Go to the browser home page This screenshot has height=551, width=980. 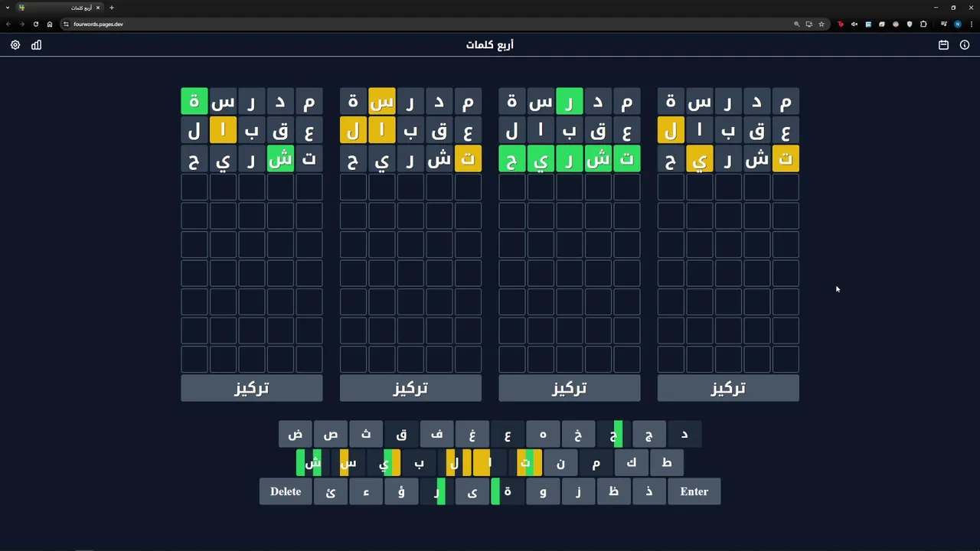coord(50,24)
